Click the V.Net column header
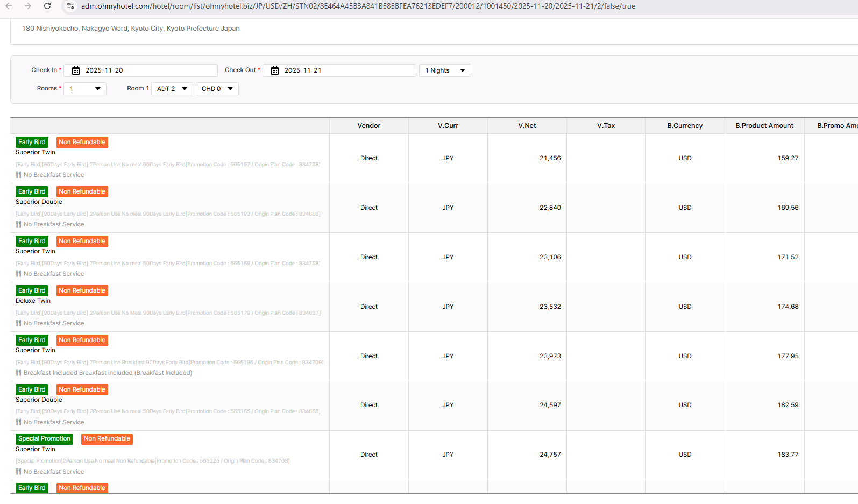Image resolution: width=858 pixels, height=504 pixels. [527, 126]
